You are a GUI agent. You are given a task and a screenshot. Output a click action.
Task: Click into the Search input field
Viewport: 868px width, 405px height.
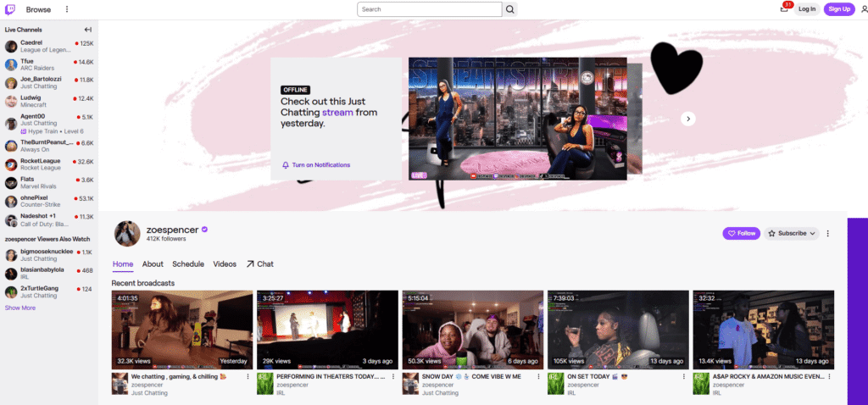(430, 9)
